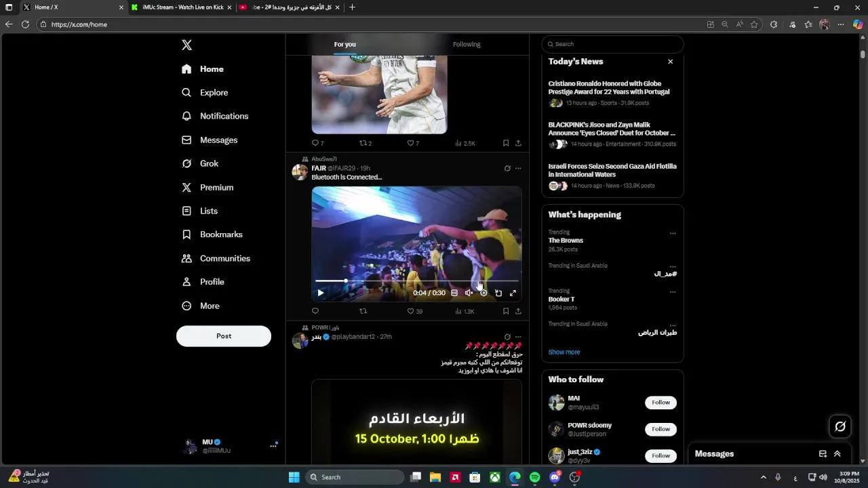Open Cristiano Ronaldo Globe Prestige Award news
The width and height of the screenshot is (868, 488).
click(612, 94)
